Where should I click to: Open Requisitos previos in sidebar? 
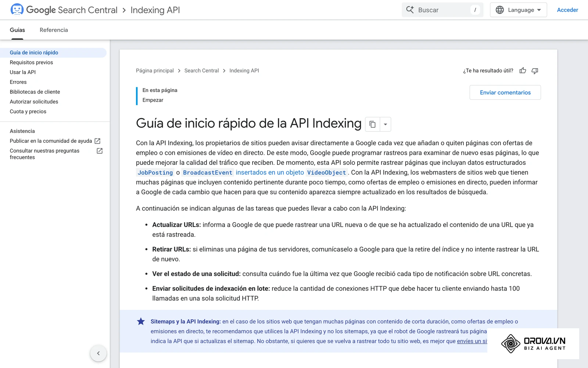[x=31, y=63]
